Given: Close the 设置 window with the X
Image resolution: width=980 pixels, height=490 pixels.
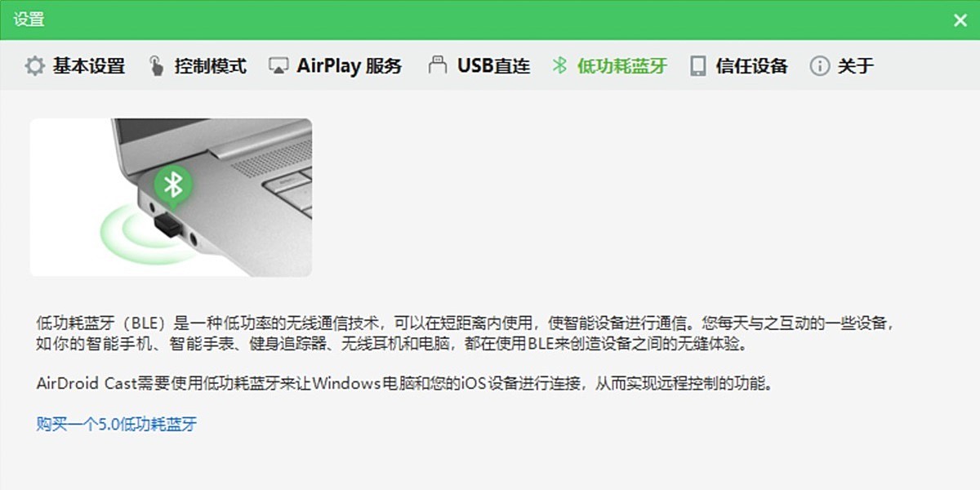Looking at the screenshot, I should click(960, 20).
